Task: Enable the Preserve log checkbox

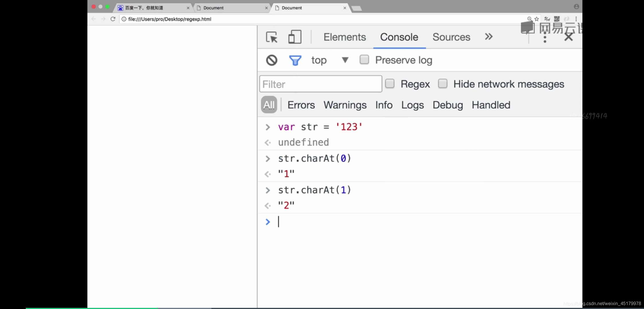Action: [364, 60]
